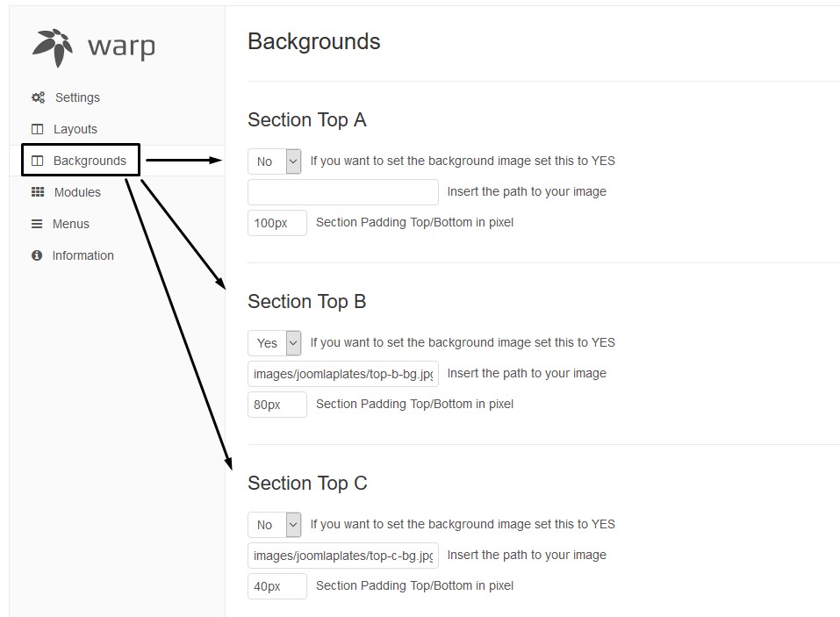This screenshot has height=617, width=840.
Task: Open Section Top B Yes dropdown
Action: point(274,342)
